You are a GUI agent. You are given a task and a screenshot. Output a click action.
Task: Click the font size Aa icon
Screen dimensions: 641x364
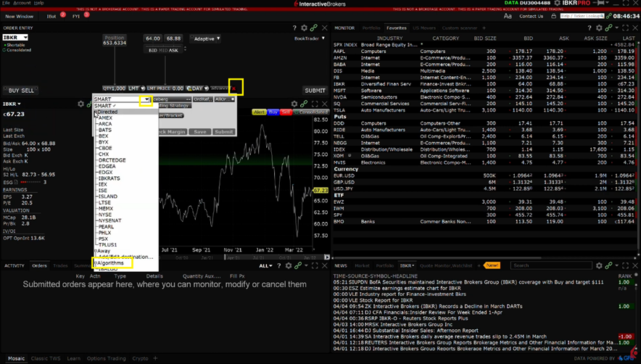(508, 16)
